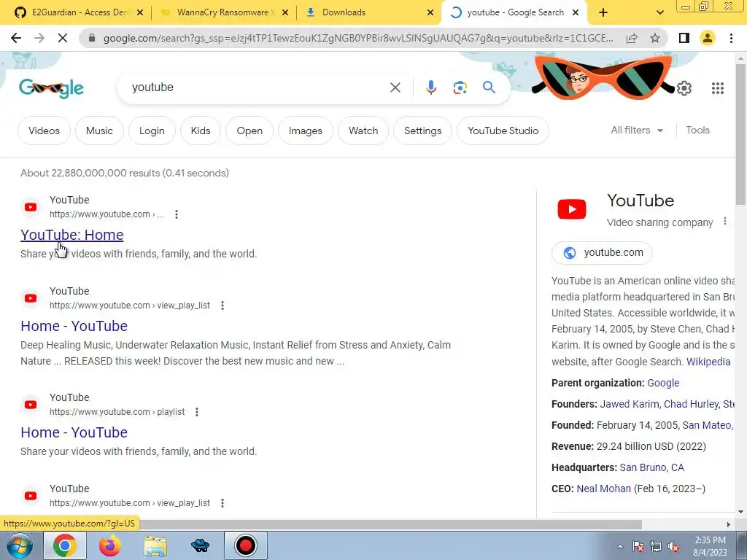Open first Home - YouTube result
This screenshot has height=560, width=747.
(74, 326)
